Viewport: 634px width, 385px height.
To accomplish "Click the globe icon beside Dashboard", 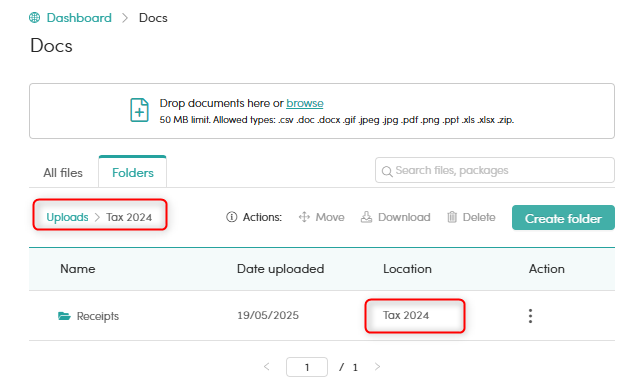I will [x=35, y=18].
